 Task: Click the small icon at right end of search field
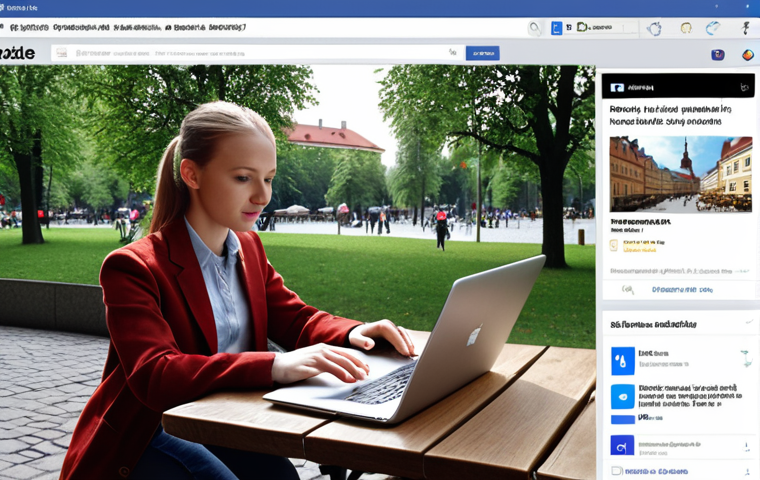click(x=453, y=52)
